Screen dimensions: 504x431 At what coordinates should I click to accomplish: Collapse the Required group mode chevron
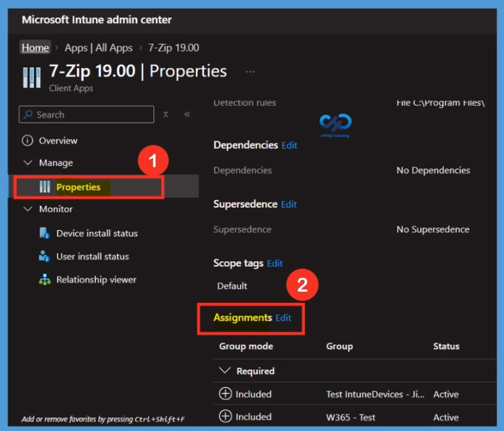point(225,370)
